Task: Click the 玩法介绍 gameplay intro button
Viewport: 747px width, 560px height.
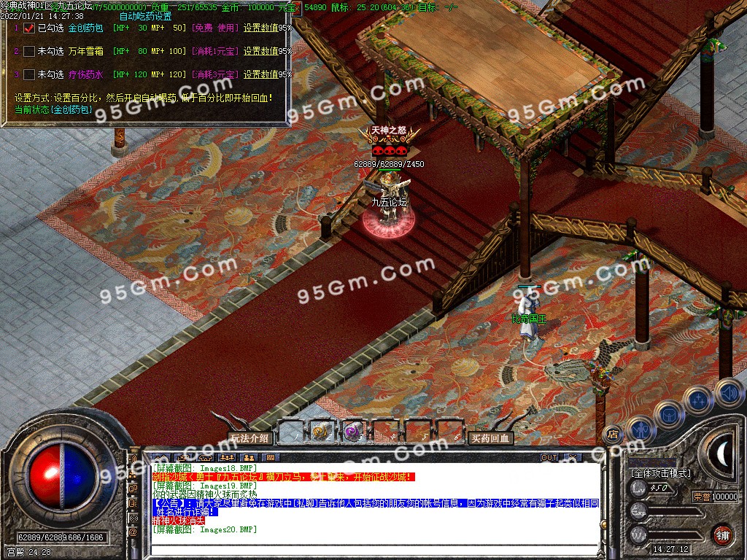Action: [x=250, y=438]
